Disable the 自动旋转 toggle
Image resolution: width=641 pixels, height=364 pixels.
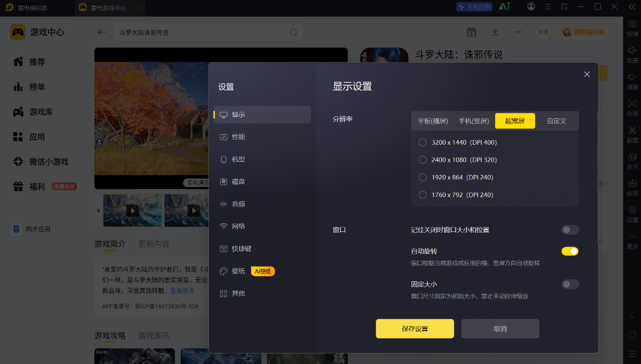570,251
